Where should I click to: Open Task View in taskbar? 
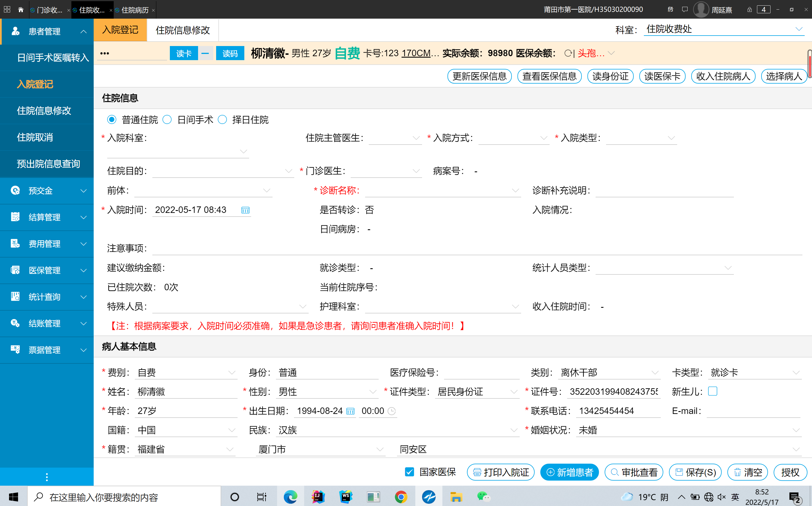262,497
